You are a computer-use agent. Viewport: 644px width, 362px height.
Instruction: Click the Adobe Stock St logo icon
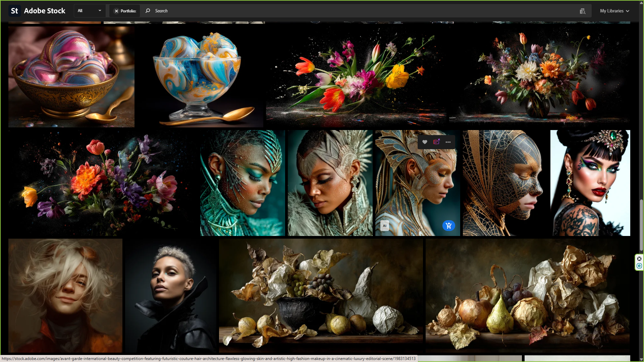click(14, 11)
